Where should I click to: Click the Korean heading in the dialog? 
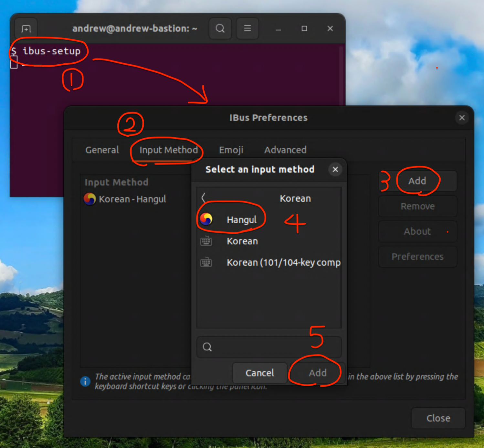pyautogui.click(x=295, y=198)
